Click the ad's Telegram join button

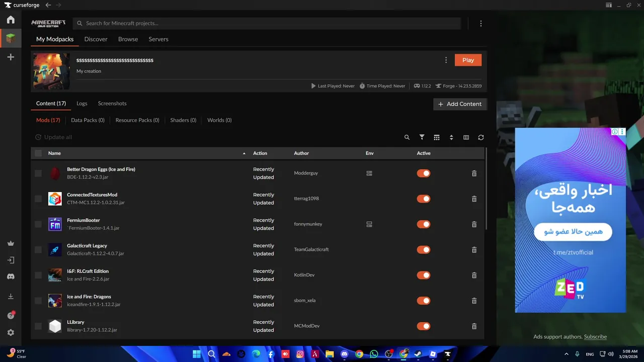coord(573,232)
